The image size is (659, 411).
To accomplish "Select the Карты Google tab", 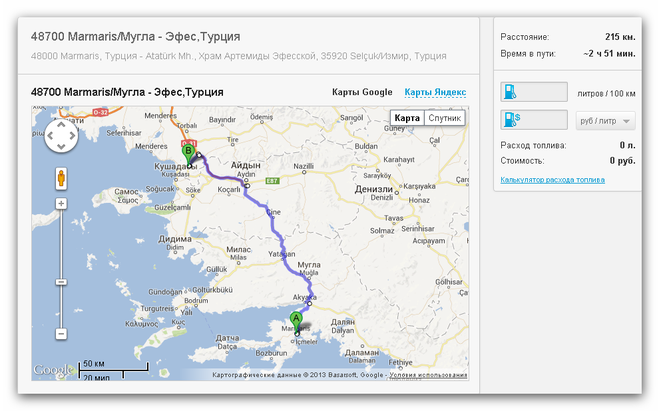I will point(362,92).
